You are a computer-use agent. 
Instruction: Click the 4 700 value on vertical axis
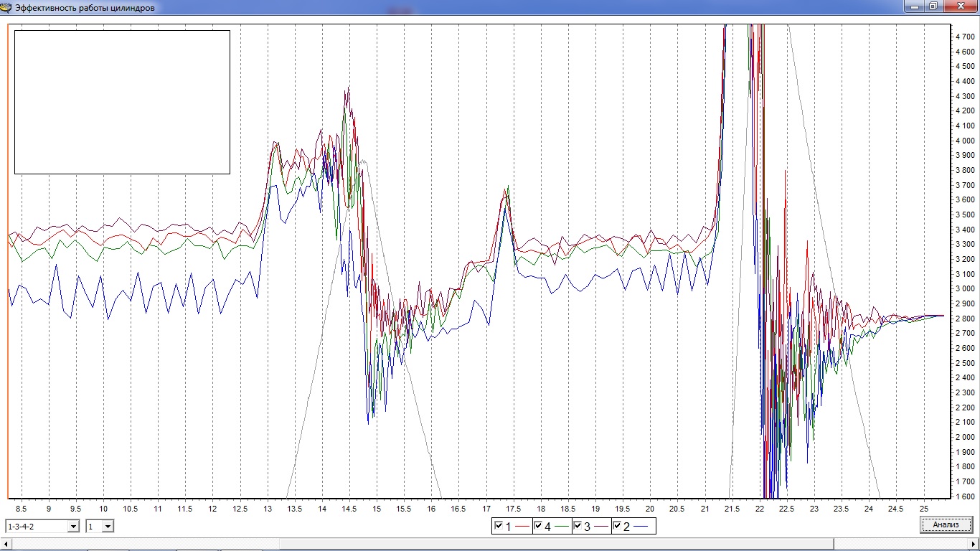tap(965, 37)
